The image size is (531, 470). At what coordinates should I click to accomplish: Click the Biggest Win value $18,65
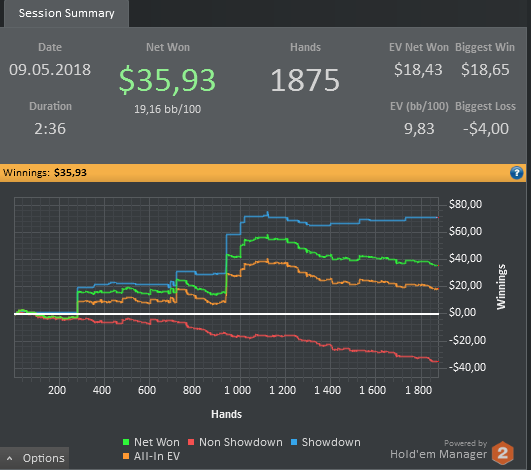(485, 70)
